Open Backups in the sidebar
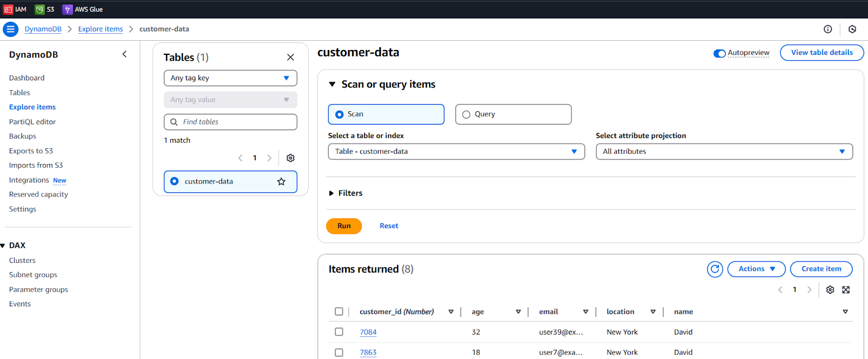This screenshot has width=868, height=359. point(23,136)
